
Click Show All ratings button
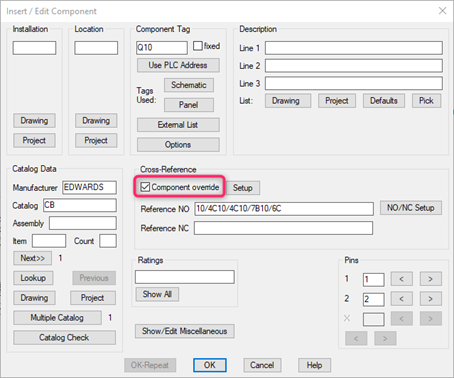tap(157, 294)
